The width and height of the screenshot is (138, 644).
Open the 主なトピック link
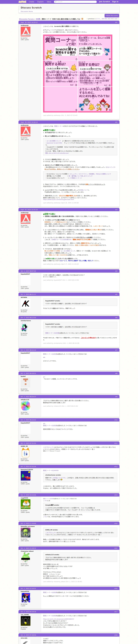tap(110, 167)
